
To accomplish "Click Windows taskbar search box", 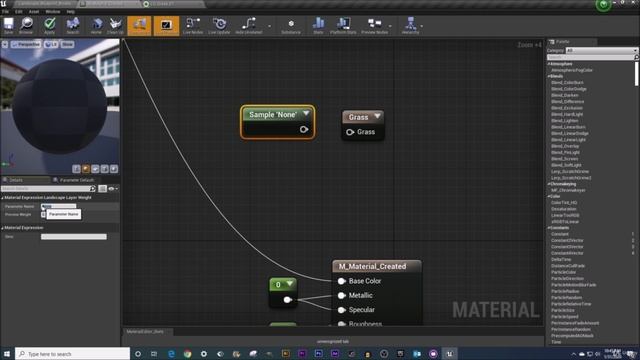I will [x=72, y=353].
